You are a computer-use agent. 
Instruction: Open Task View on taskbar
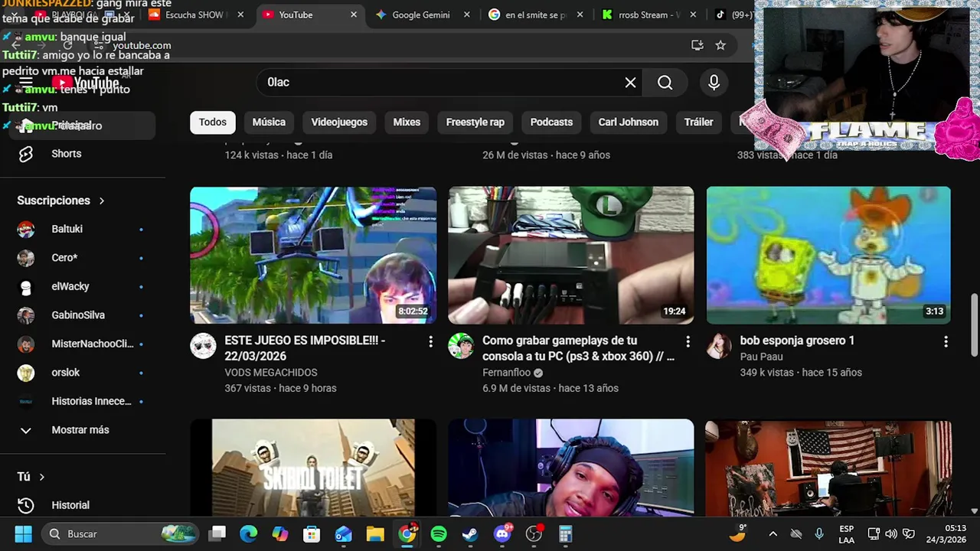(x=217, y=533)
